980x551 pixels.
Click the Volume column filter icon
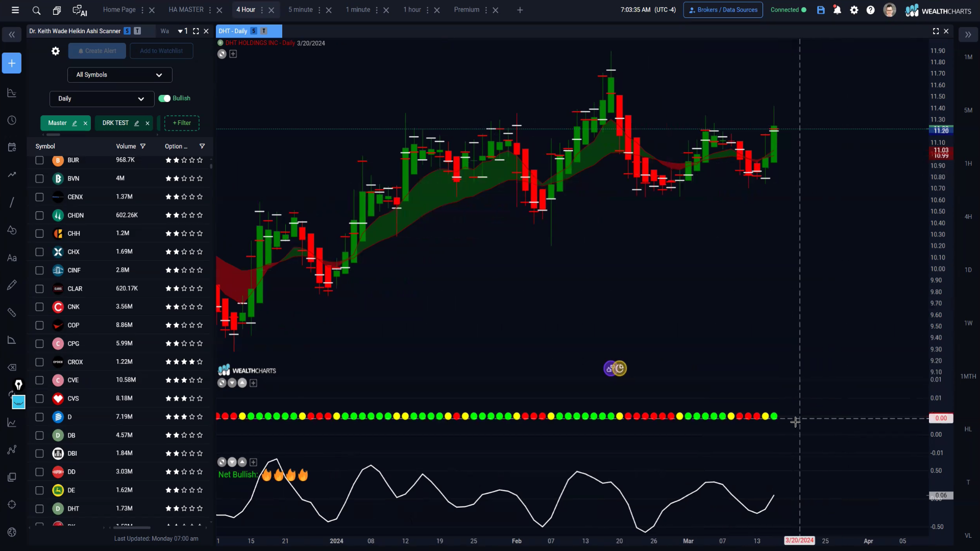pyautogui.click(x=143, y=146)
